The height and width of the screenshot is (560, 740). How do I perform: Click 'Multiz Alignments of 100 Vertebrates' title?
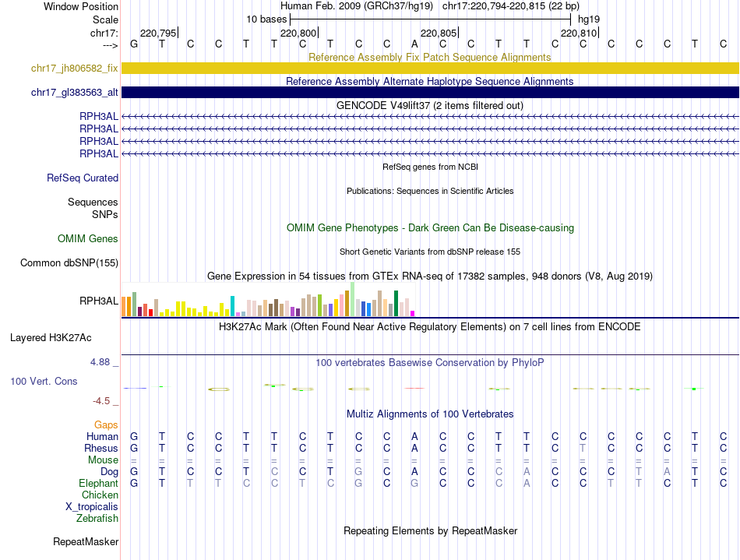click(430, 414)
